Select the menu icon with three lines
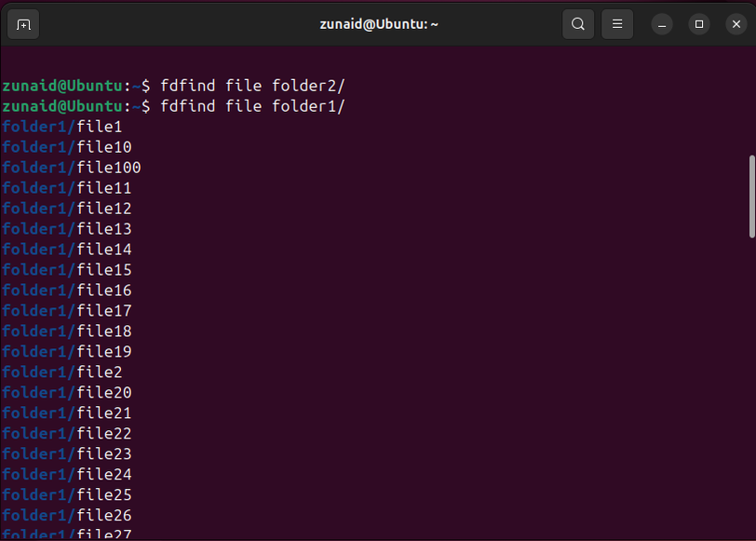The height and width of the screenshot is (541, 756). click(616, 24)
